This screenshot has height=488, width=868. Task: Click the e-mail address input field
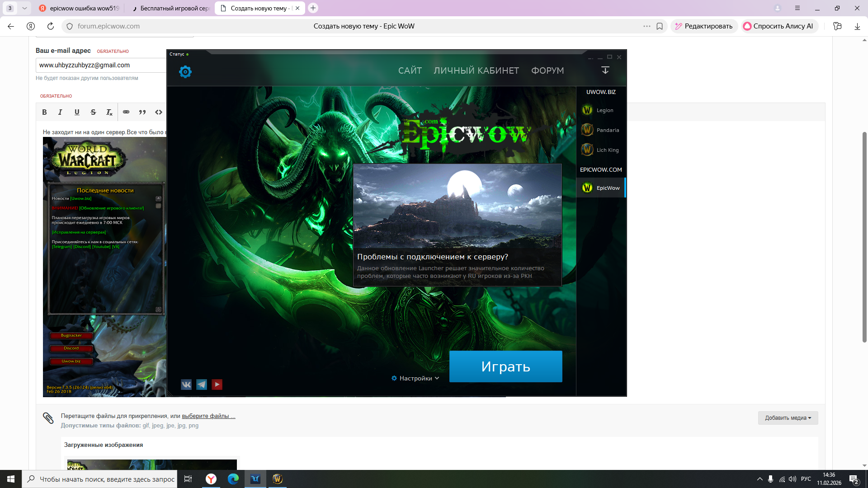click(102, 65)
